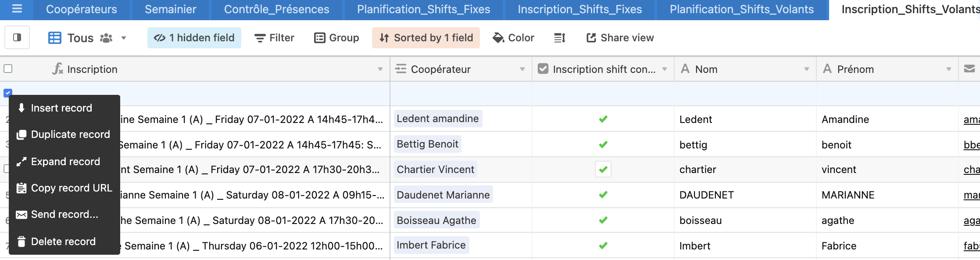Click the row height icon

coord(559,38)
